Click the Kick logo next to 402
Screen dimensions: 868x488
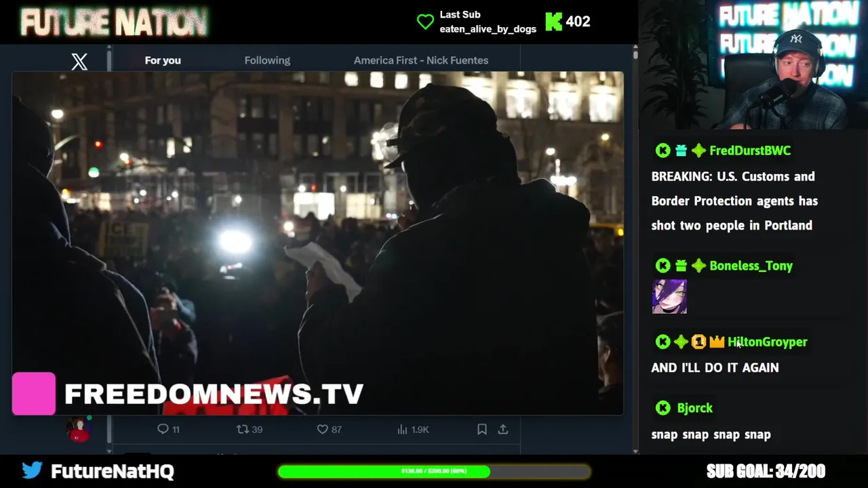click(x=554, y=22)
